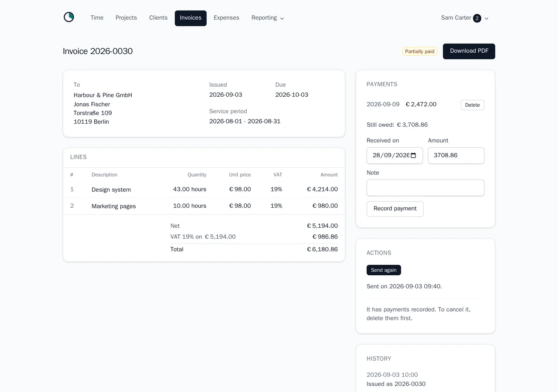
Task: Select the Invoices tab
Action: [191, 18]
